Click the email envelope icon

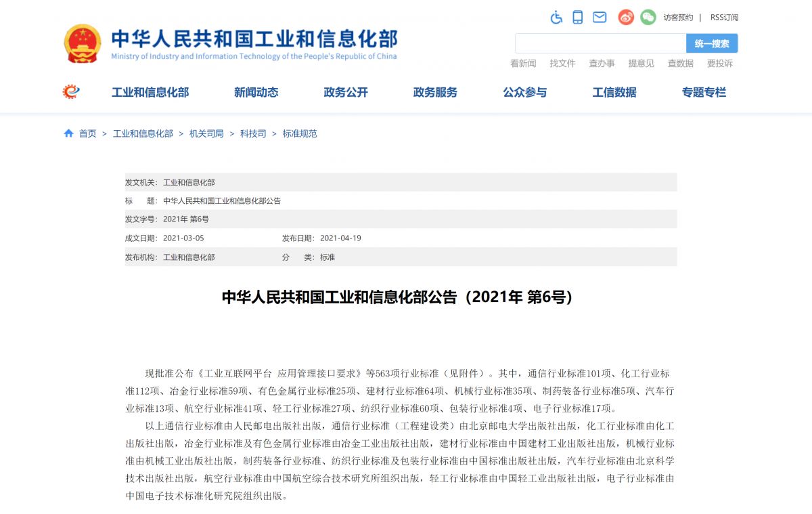click(600, 18)
